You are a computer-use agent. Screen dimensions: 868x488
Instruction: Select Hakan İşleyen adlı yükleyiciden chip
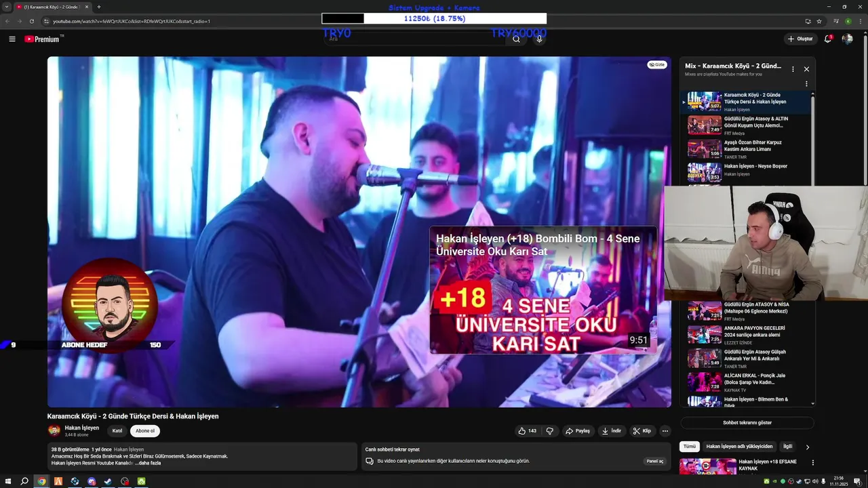tap(739, 447)
